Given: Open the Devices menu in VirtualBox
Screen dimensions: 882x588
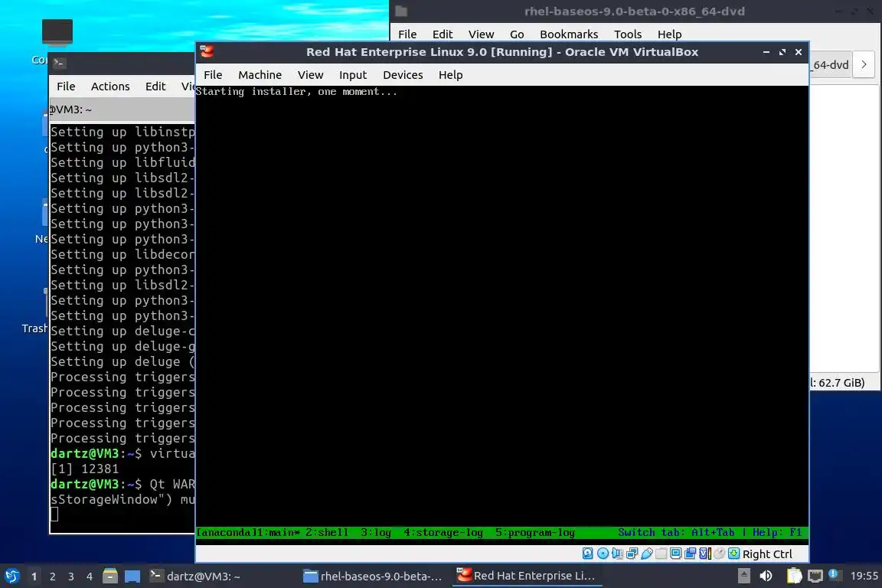Looking at the screenshot, I should [x=403, y=75].
